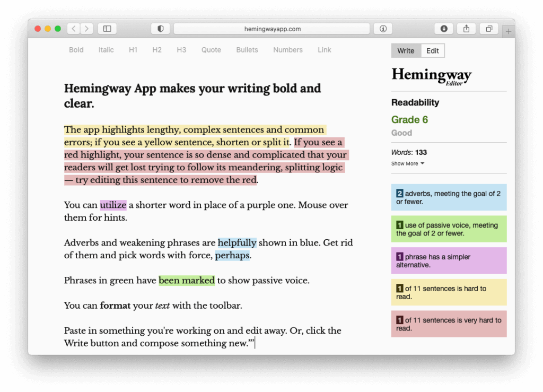543x392 pixels.
Task: Click the purple highlighted word utilize
Action: pyautogui.click(x=113, y=205)
